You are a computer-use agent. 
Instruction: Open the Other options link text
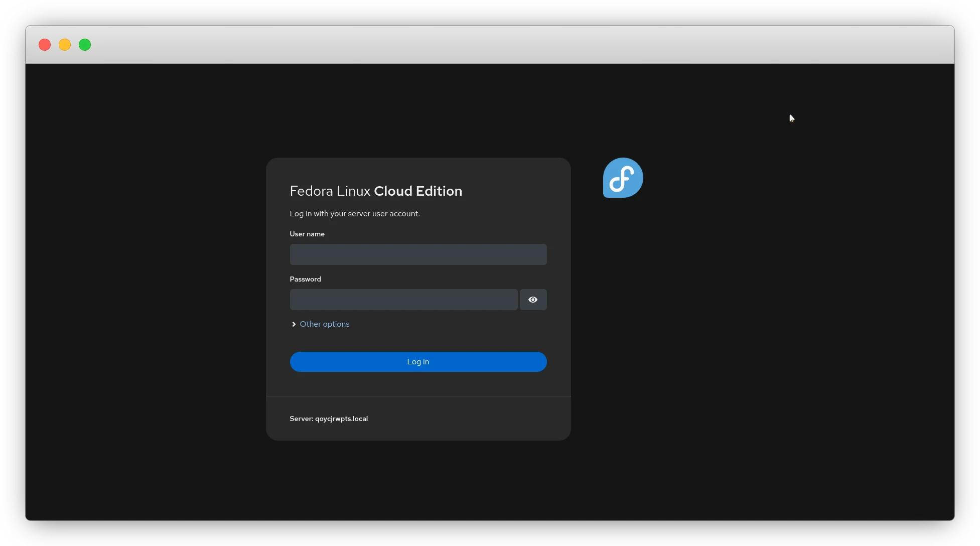(324, 324)
